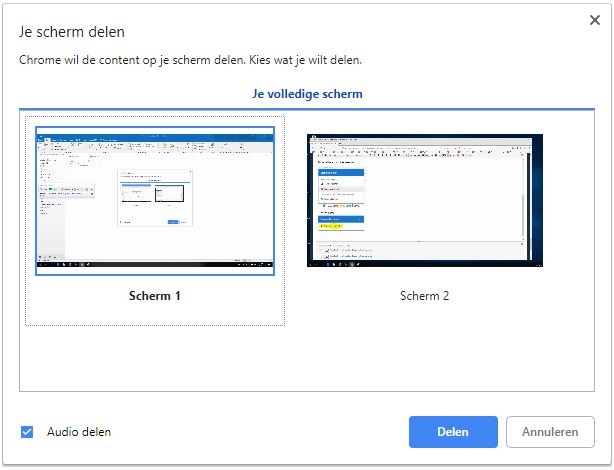The width and height of the screenshot is (614, 470).
Task: Click the 'Je scherm delen' dialog title
Action: [x=72, y=33]
